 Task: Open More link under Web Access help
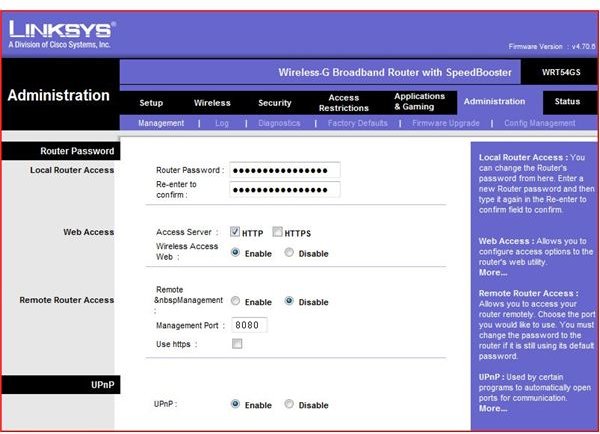(493, 272)
